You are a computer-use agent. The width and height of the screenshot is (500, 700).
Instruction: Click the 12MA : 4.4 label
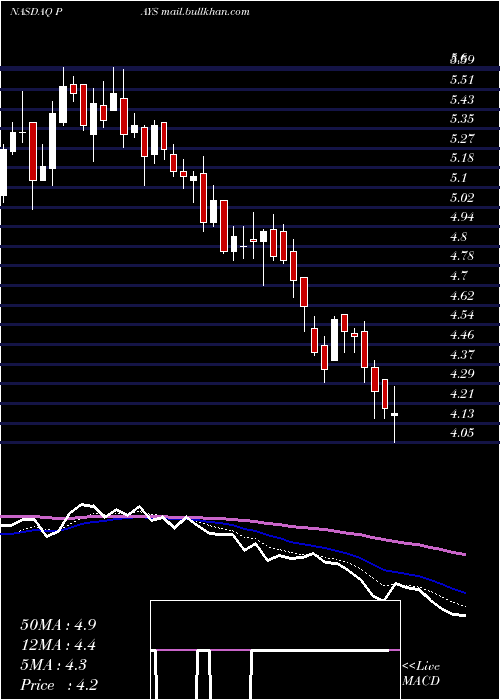tap(58, 645)
